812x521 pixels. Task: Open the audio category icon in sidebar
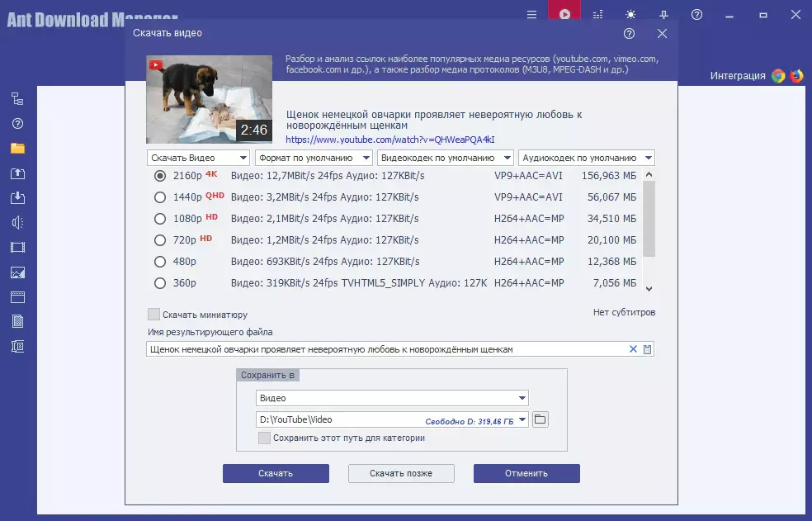tap(17, 222)
